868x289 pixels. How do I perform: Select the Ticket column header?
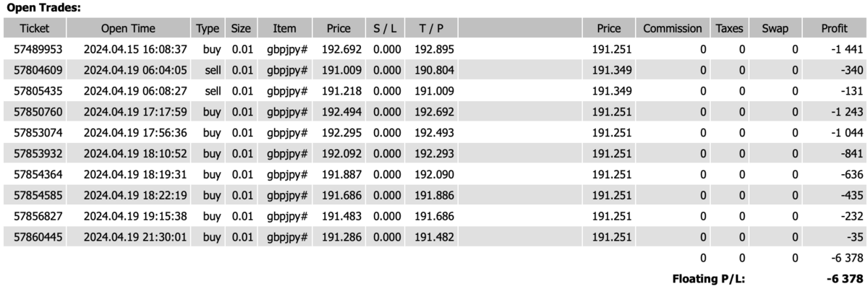[x=35, y=29]
